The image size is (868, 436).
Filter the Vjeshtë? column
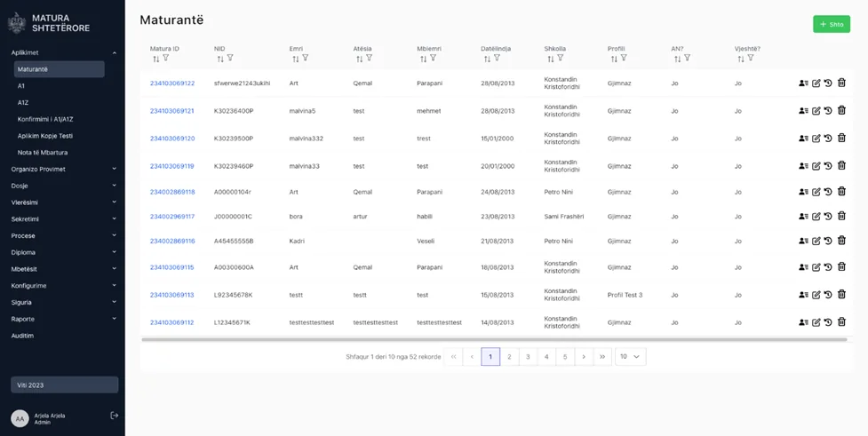pyautogui.click(x=751, y=58)
